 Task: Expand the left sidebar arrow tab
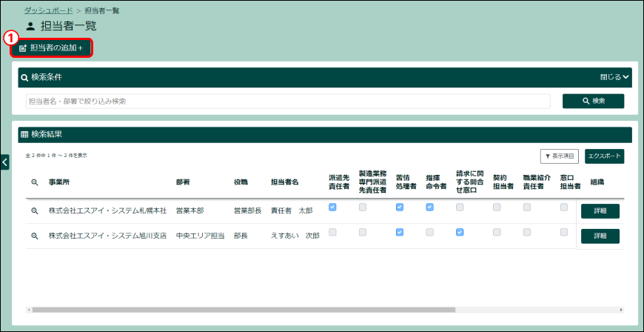coord(4,162)
